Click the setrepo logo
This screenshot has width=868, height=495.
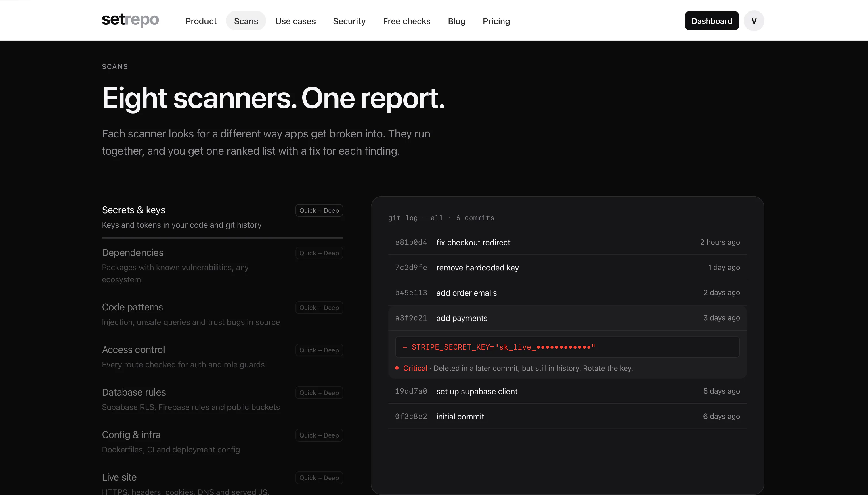pyautogui.click(x=130, y=20)
